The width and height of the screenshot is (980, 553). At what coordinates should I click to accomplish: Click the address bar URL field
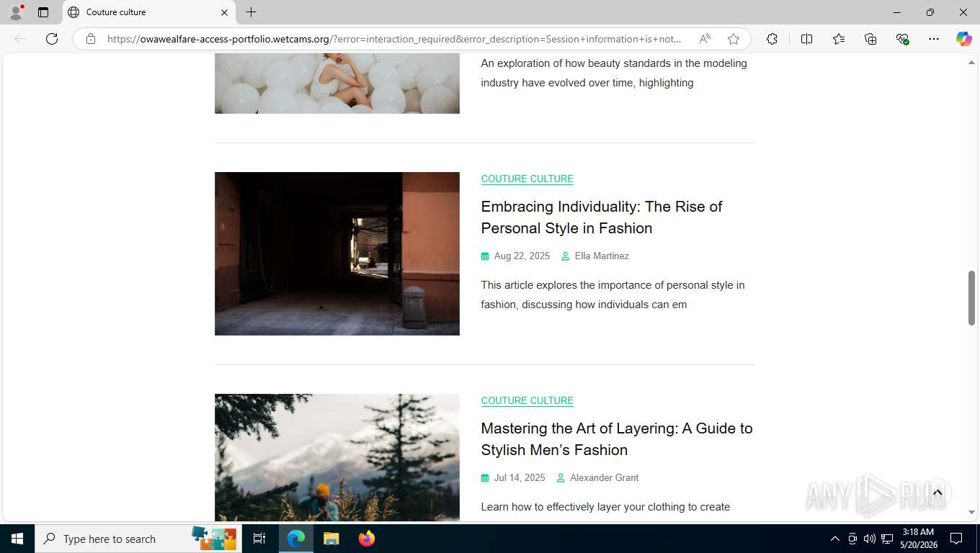[x=395, y=39]
